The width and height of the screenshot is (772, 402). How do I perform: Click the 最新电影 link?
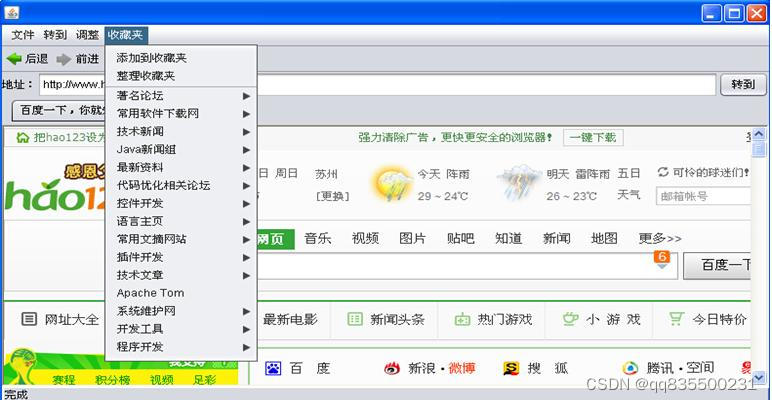tap(290, 320)
